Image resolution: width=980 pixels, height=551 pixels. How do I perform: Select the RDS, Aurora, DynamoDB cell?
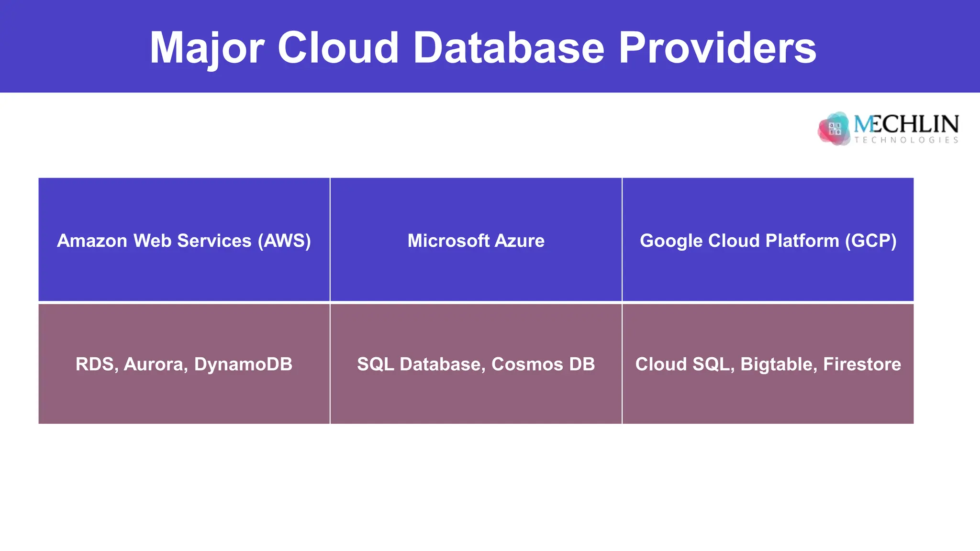coord(184,364)
